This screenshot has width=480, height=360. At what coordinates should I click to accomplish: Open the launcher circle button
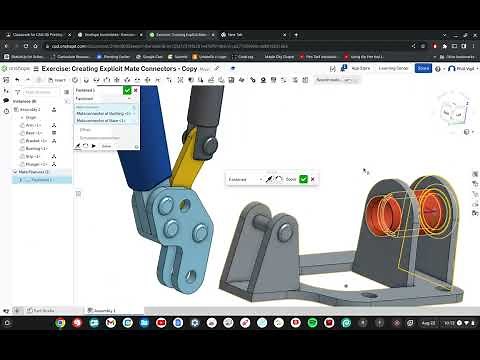(x=7, y=323)
